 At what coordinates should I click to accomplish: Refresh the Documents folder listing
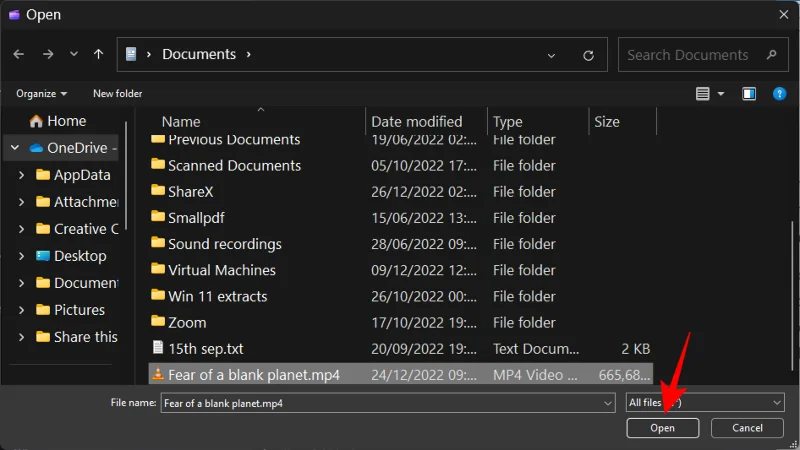click(588, 55)
